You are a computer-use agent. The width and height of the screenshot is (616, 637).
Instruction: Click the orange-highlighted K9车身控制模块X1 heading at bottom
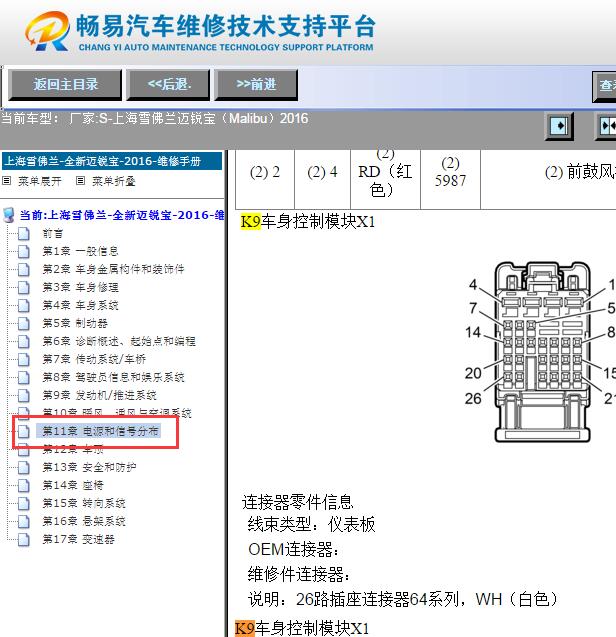coord(302,628)
